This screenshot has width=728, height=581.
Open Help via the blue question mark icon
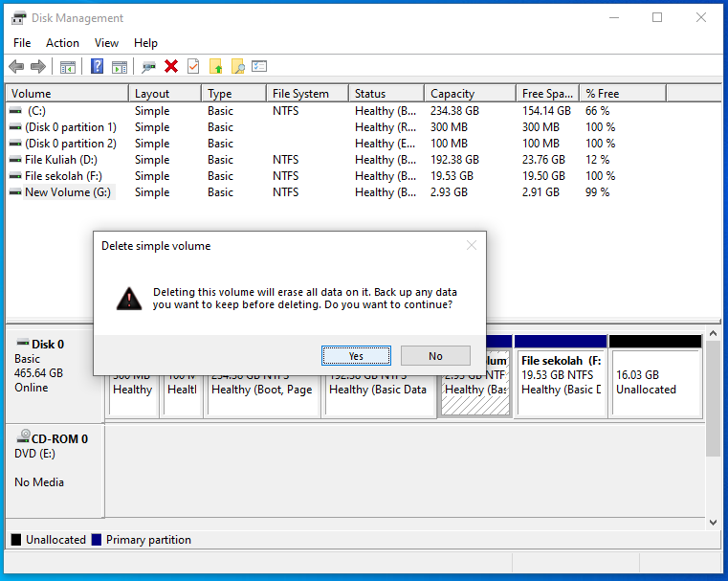(x=98, y=66)
